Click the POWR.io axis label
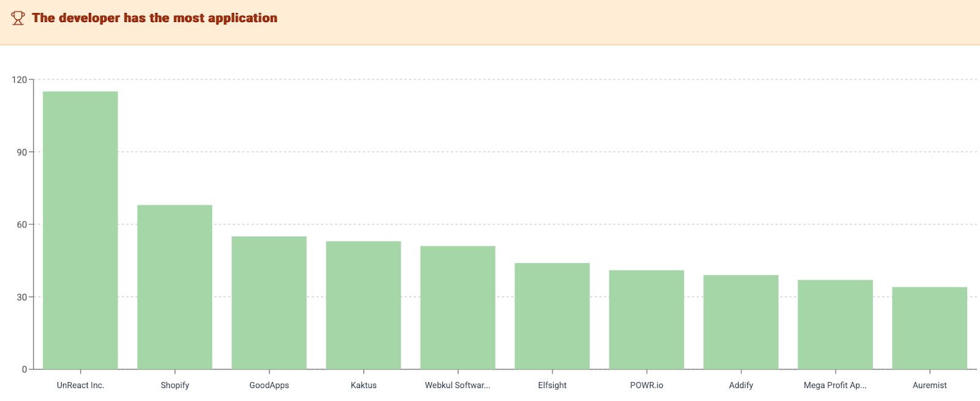Image resolution: width=980 pixels, height=401 pixels. 646,385
